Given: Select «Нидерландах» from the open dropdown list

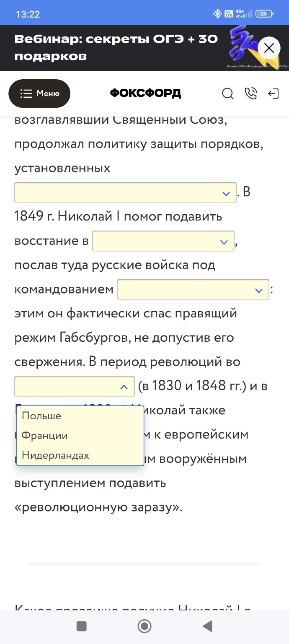Looking at the screenshot, I should coord(55,455).
